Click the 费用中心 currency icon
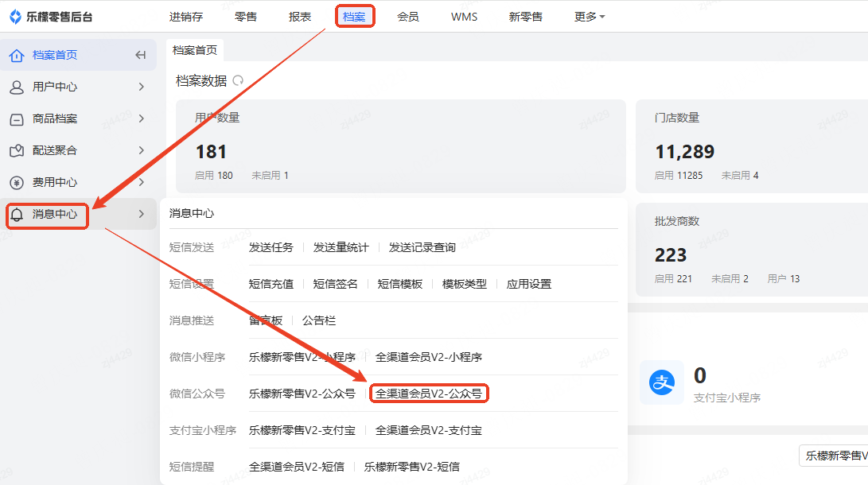This screenshot has width=868, height=485. click(x=17, y=183)
